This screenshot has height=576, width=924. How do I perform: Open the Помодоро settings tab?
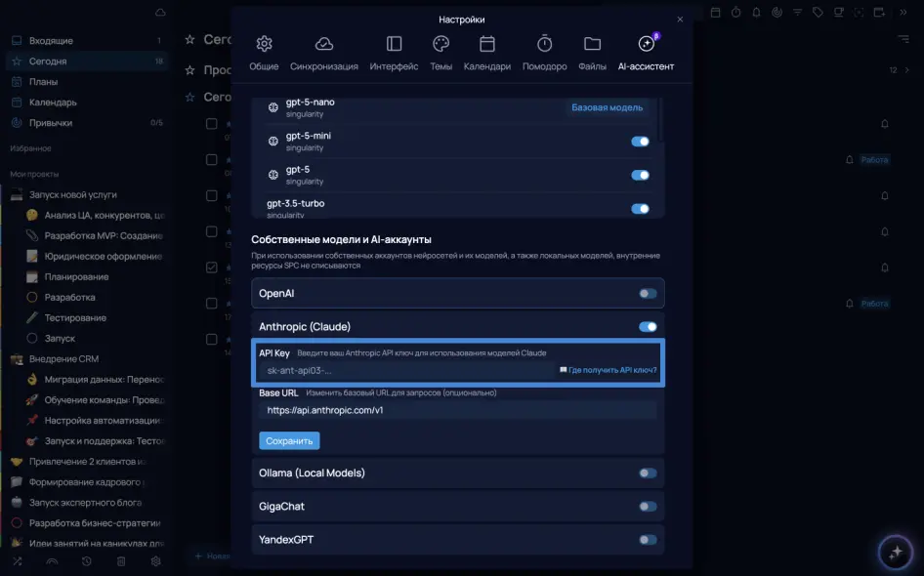(544, 54)
